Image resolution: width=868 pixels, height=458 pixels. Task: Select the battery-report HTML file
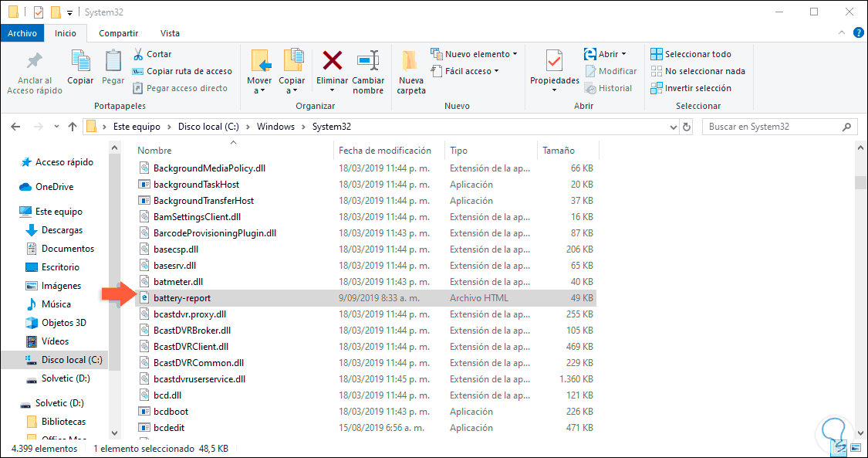(366, 298)
